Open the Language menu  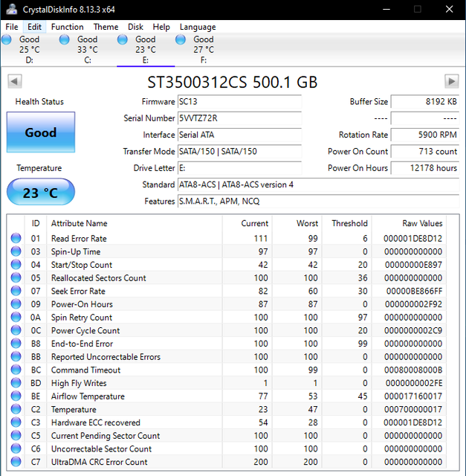pyautogui.click(x=198, y=27)
